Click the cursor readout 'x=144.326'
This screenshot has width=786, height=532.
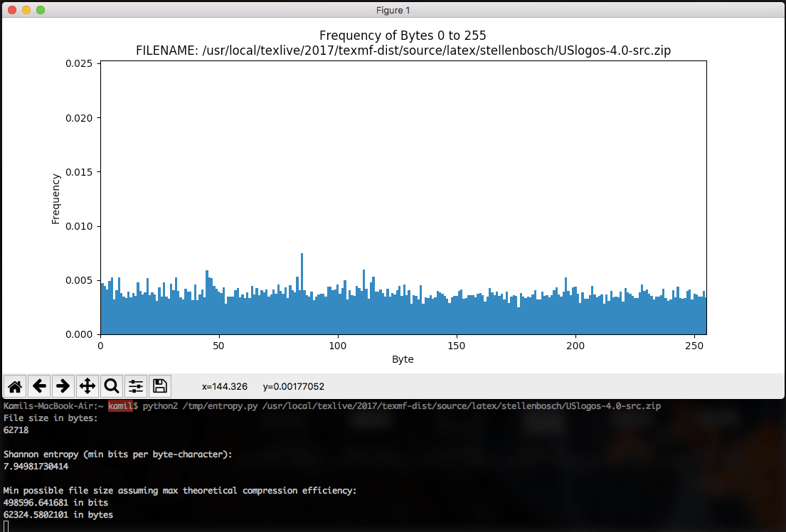(225, 387)
